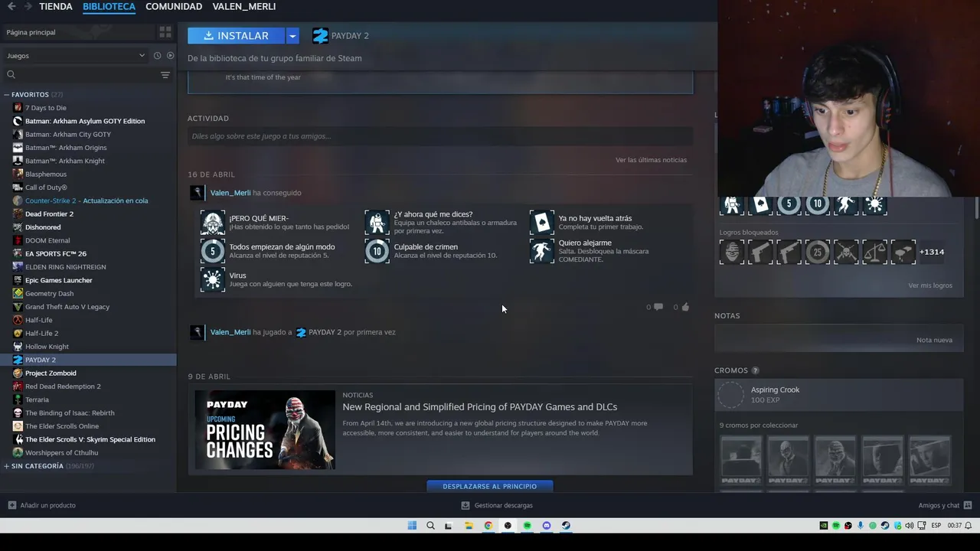Screen dimensions: 980x551
Task: Click the activity status input field
Action: (440, 136)
